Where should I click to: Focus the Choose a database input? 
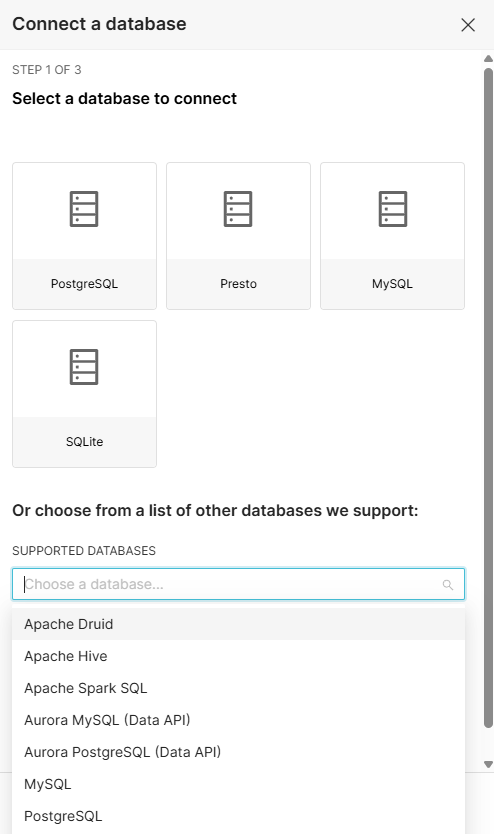pos(238,584)
